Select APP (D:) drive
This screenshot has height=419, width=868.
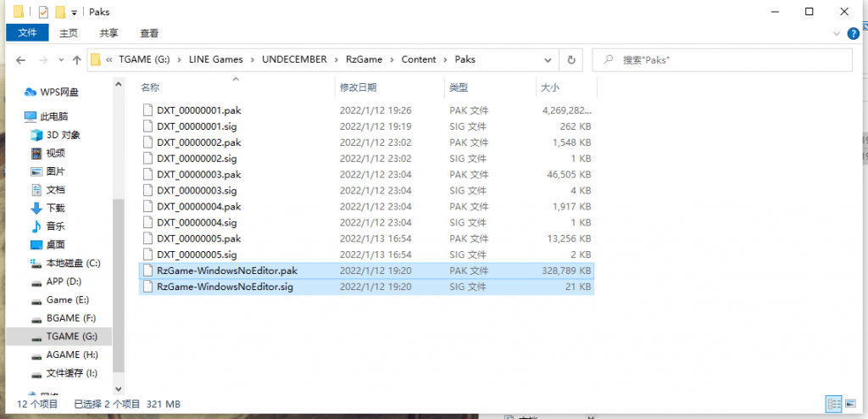(x=64, y=282)
